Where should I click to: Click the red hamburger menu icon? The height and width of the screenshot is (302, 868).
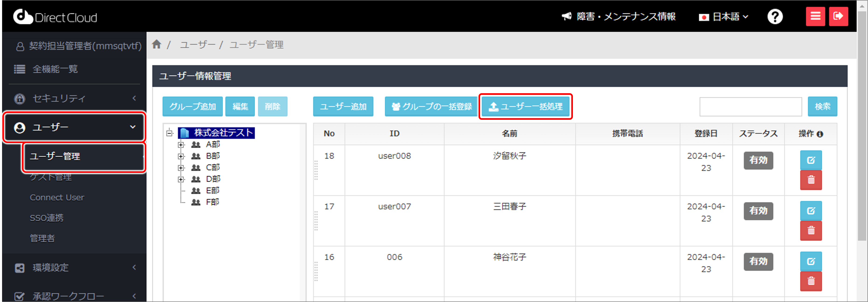[x=815, y=16]
